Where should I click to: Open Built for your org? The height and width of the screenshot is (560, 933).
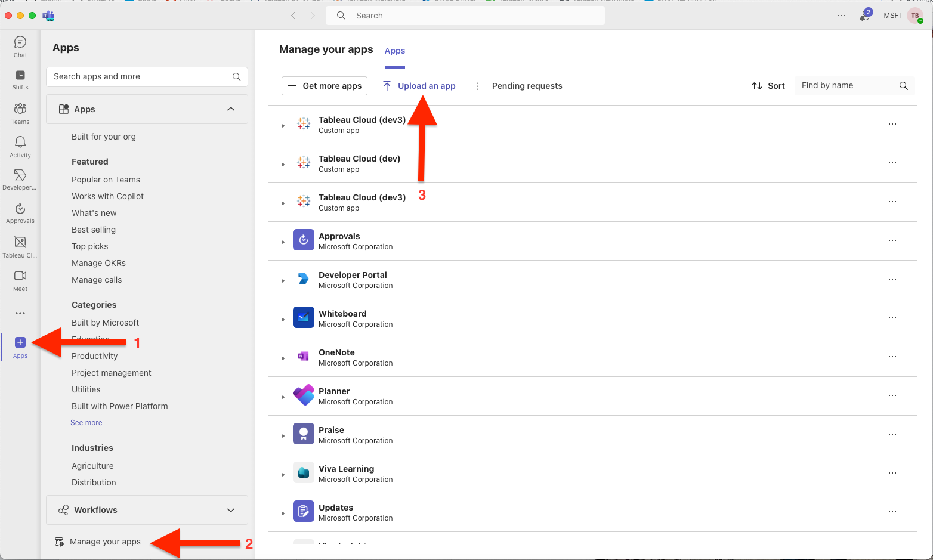coord(104,137)
